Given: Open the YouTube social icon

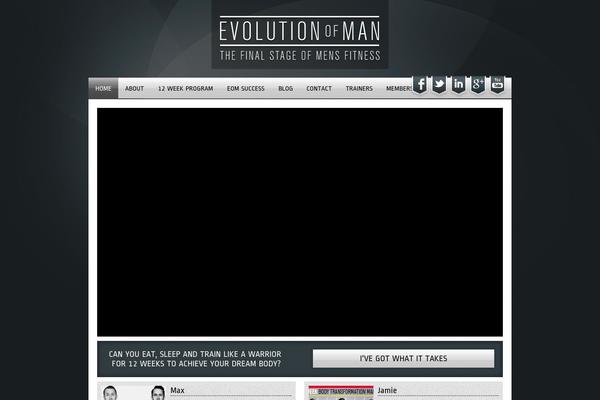Looking at the screenshot, I should tap(497, 84).
